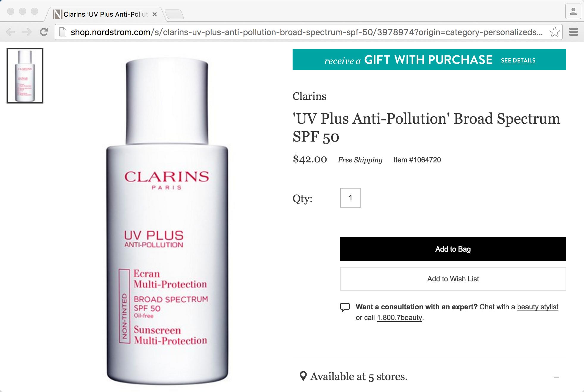Open a new blank tab
Viewport: 584px width, 392px height.
pyautogui.click(x=174, y=14)
